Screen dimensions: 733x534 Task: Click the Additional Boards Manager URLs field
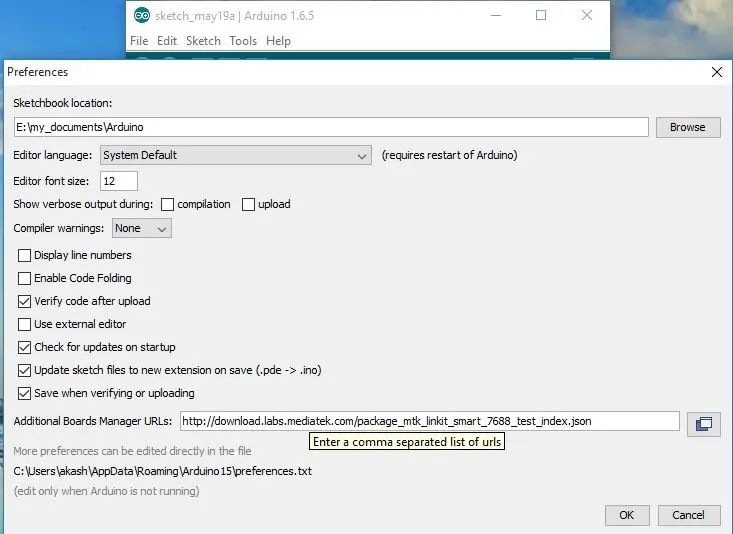(x=430, y=421)
